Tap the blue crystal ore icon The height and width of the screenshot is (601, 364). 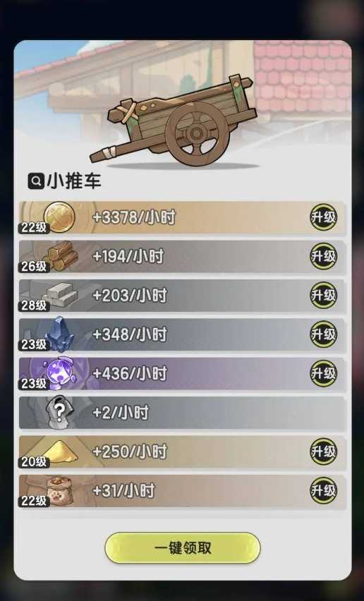[59, 334]
